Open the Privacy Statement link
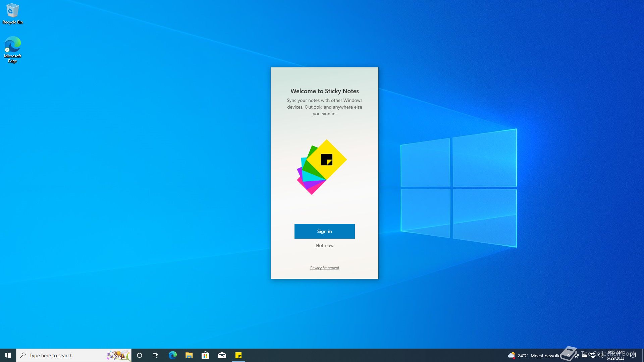Viewport: 644px width, 362px height. (324, 268)
